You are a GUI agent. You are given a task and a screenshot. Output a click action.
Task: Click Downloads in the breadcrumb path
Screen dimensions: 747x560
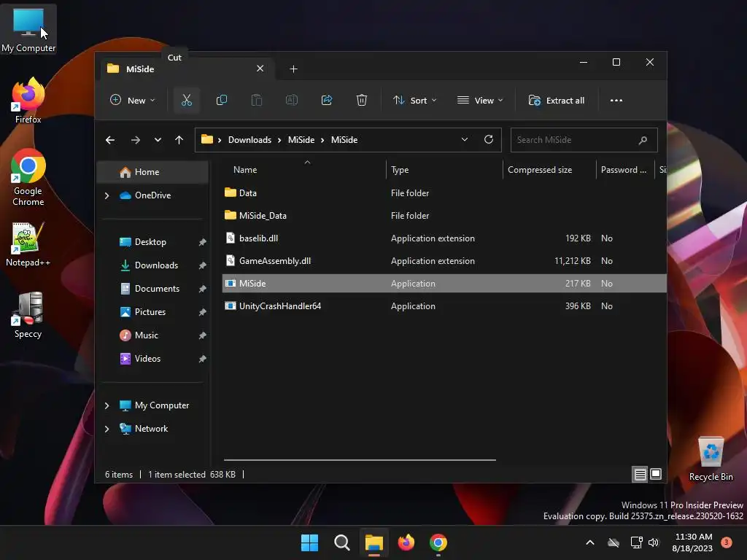(x=249, y=139)
